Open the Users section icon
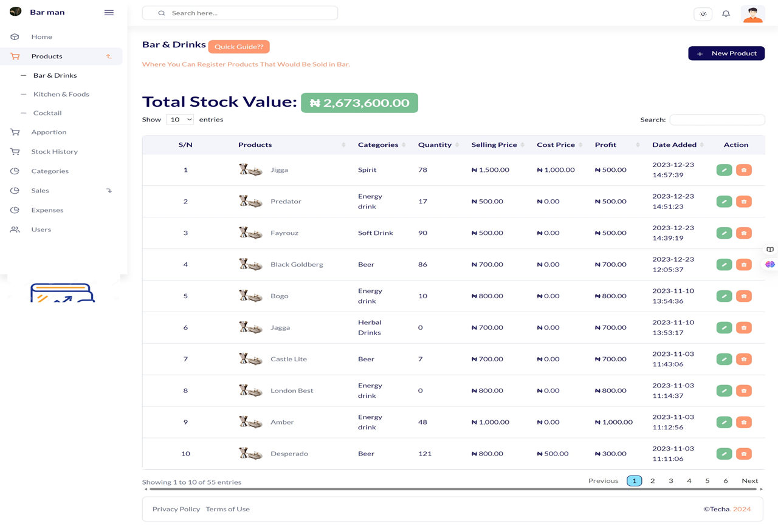This screenshot has width=778, height=532. tap(15, 229)
